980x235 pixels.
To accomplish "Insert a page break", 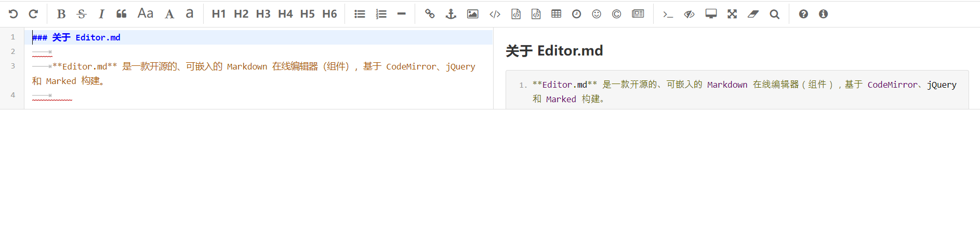I will pyautogui.click(x=638, y=14).
